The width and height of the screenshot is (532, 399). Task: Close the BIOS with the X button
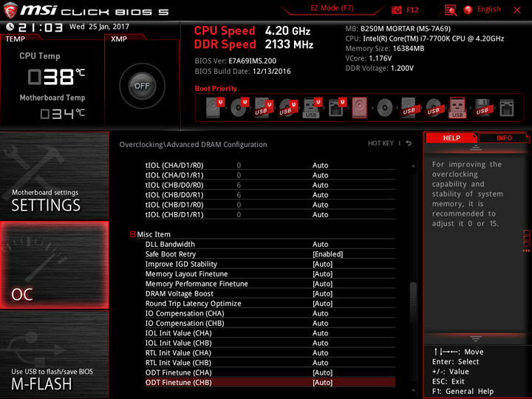[517, 10]
